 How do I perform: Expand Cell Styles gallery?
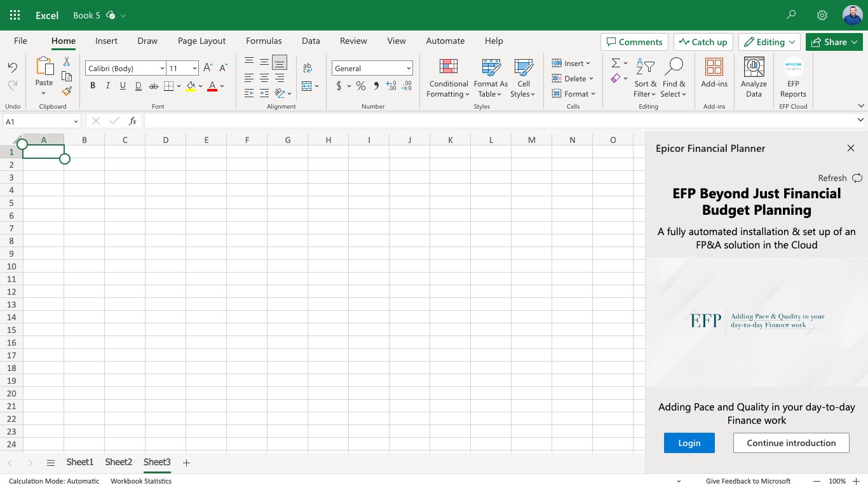click(x=523, y=77)
